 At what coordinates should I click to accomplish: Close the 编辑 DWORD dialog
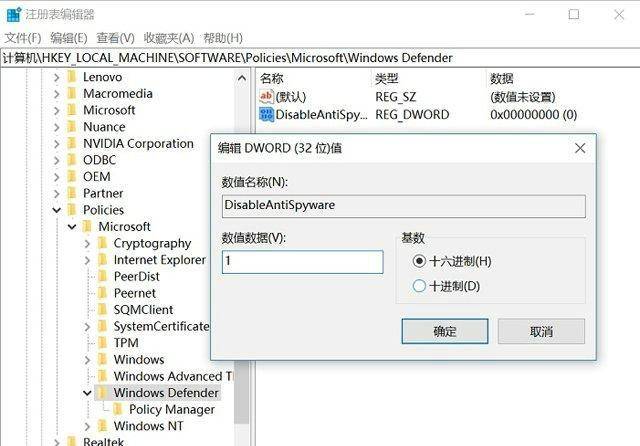580,148
